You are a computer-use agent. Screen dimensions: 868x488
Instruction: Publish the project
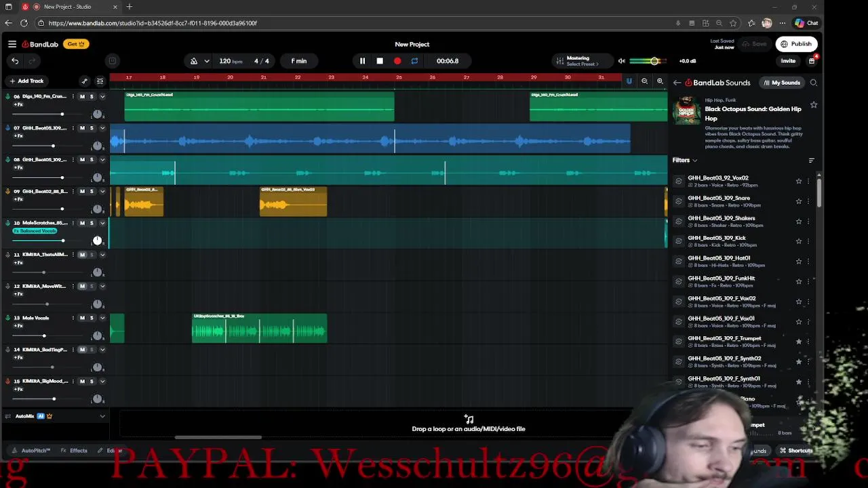797,44
